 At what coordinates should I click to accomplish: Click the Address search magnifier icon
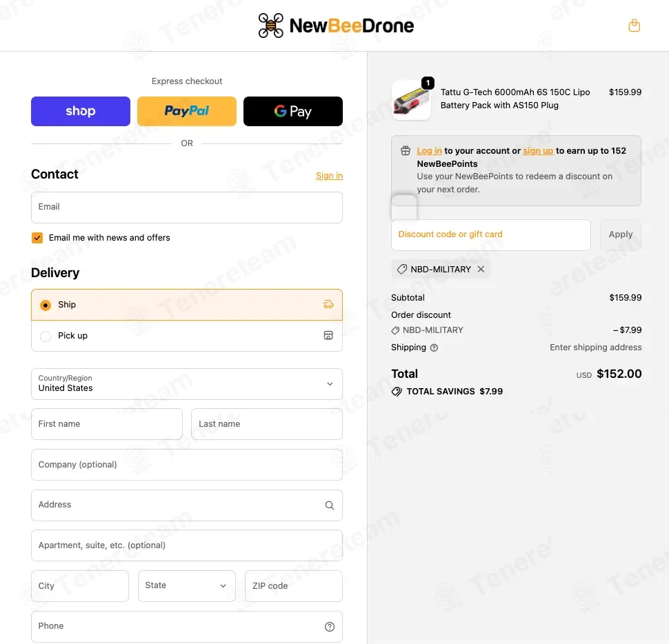pyautogui.click(x=329, y=505)
